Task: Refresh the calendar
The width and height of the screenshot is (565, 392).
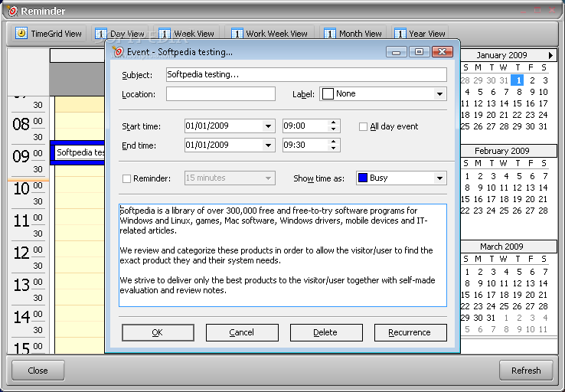Action: (526, 371)
